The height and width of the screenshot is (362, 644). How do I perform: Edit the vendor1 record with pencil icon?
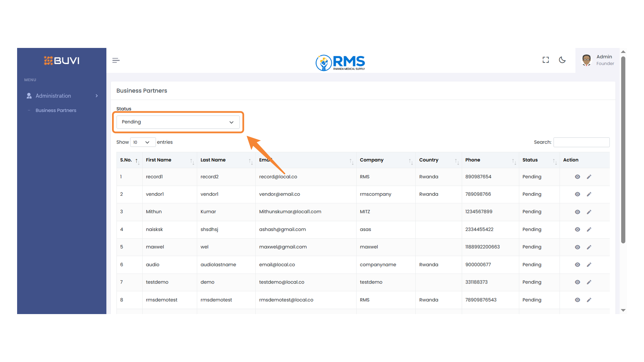click(589, 194)
